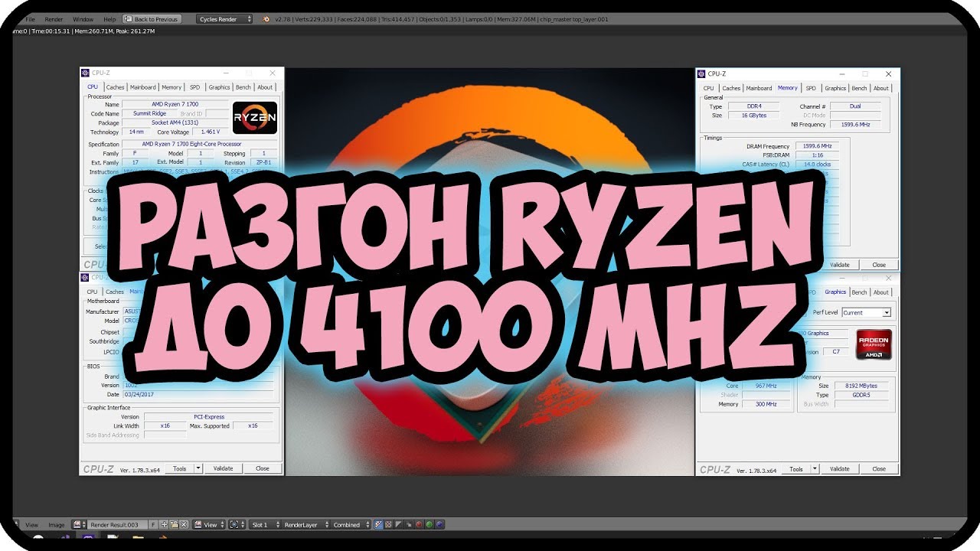Click the top-left CPU-Z window title icon
The height and width of the screenshot is (551, 980).
pyautogui.click(x=86, y=73)
